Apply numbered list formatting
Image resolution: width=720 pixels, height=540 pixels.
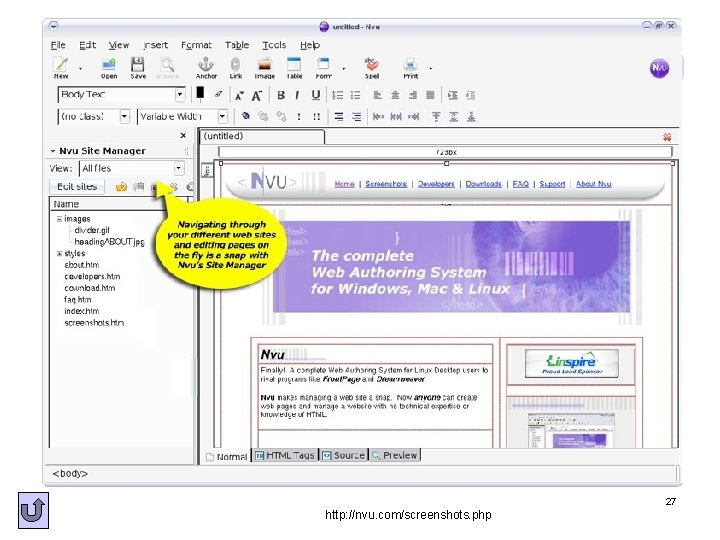(338, 95)
